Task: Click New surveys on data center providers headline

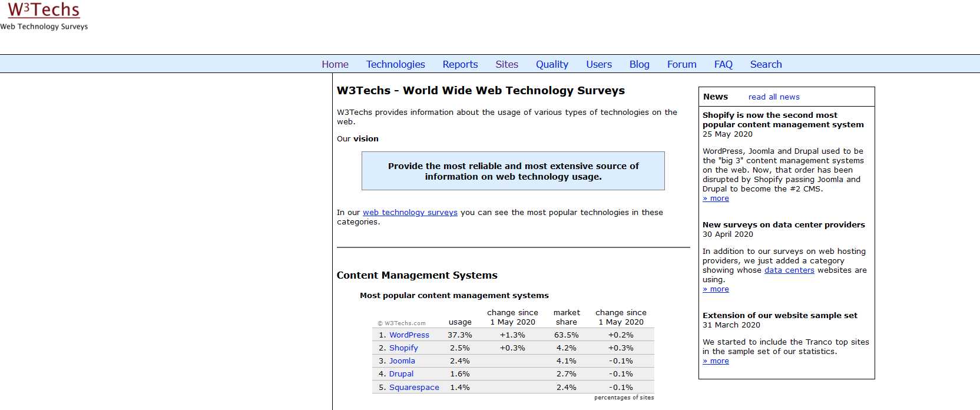Action: pyautogui.click(x=784, y=224)
